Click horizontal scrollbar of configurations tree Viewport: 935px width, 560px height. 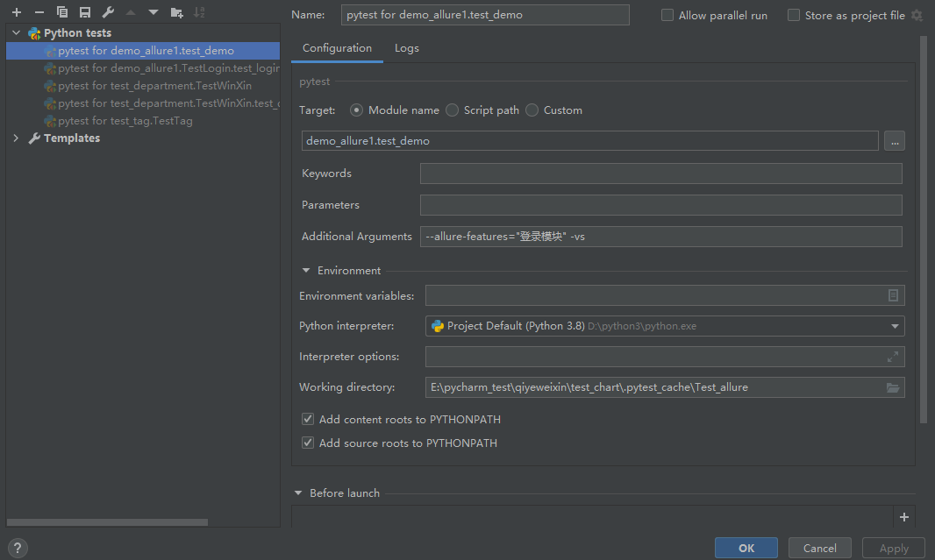point(107,522)
